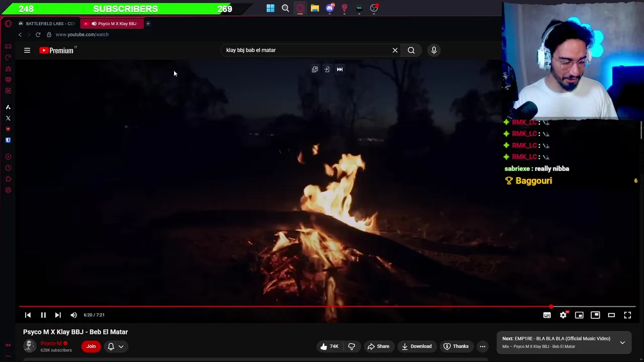The image size is (644, 362).
Task: Open more actions three-dot menu
Action: [482, 346]
